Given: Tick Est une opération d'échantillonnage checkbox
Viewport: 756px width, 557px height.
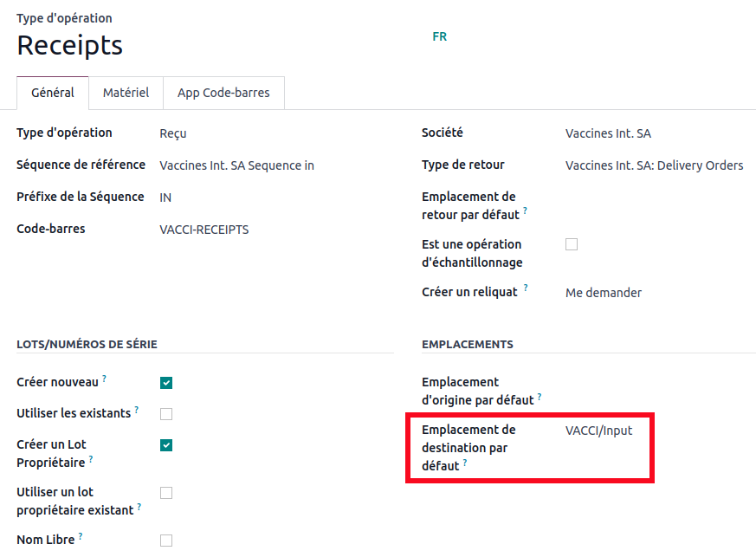Looking at the screenshot, I should (572, 244).
